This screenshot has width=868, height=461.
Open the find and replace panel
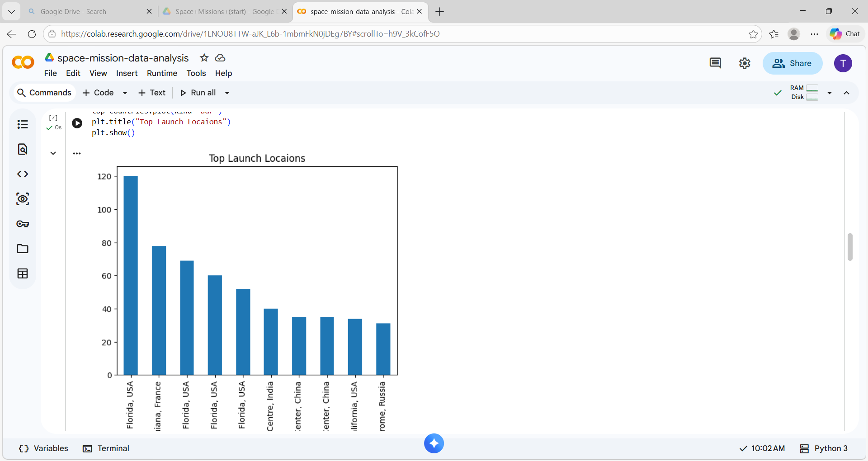[x=23, y=149]
